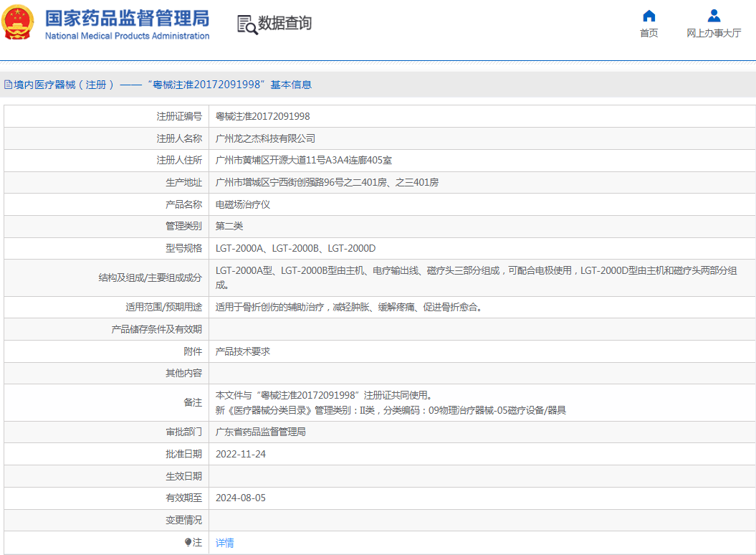Viewport: 756px width, 555px height.
Task: Click the 审批部门 label cell
Action: click(107, 432)
